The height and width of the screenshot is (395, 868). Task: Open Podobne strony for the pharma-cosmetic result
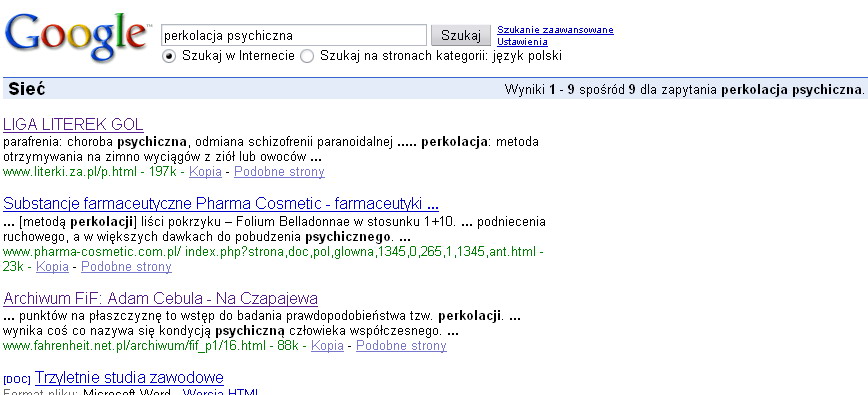[x=126, y=267]
